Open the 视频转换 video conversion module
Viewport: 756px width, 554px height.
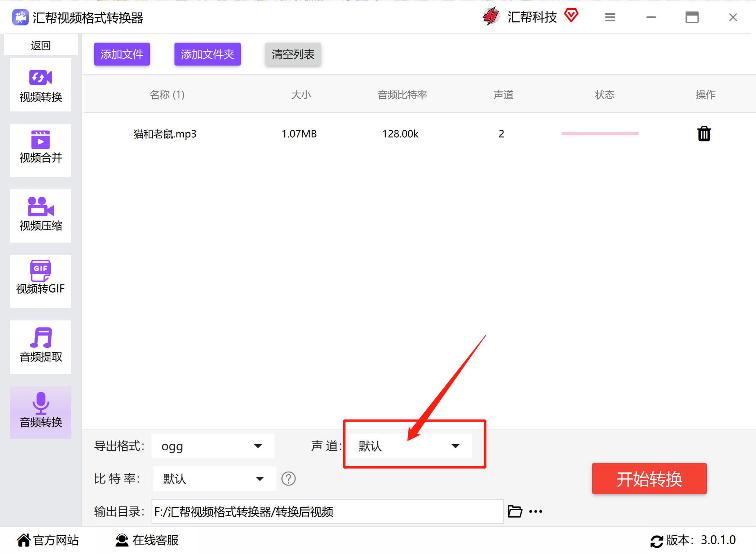(x=41, y=85)
